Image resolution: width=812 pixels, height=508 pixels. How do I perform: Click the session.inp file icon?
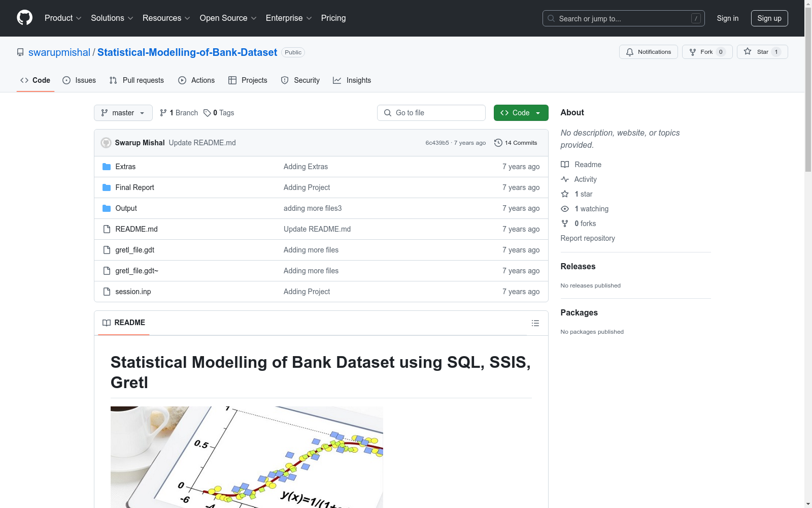[x=107, y=292]
